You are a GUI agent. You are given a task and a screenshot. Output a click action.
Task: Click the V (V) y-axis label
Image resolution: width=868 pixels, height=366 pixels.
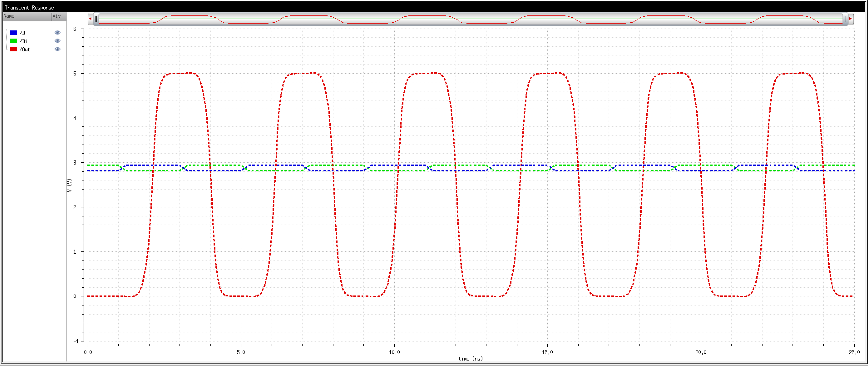coord(69,186)
